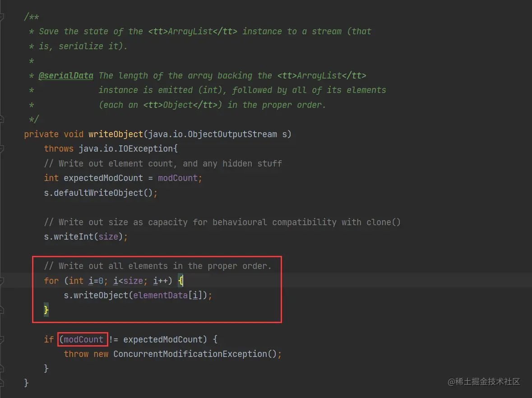The height and width of the screenshot is (398, 532).
Task: Click java.io.IOException in throws clause
Action: [x=126, y=148]
